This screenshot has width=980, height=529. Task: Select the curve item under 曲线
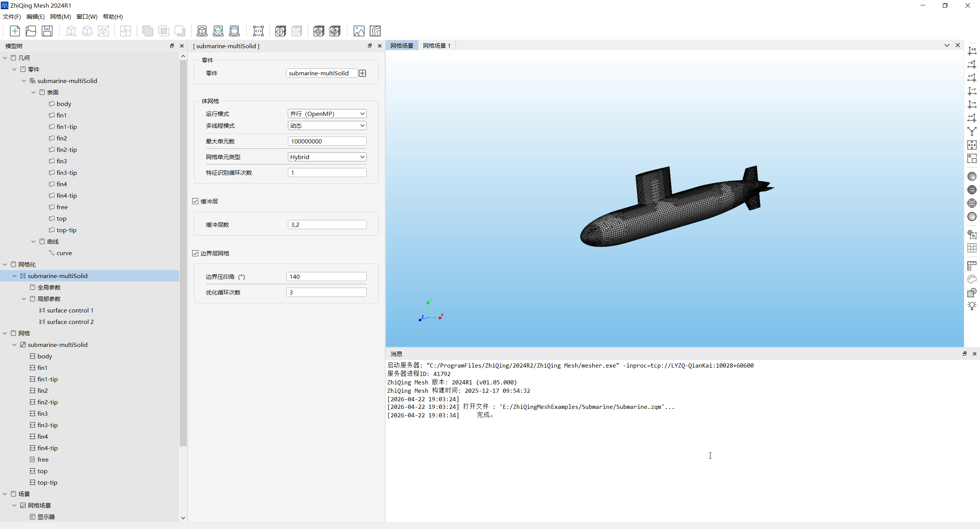(64, 253)
